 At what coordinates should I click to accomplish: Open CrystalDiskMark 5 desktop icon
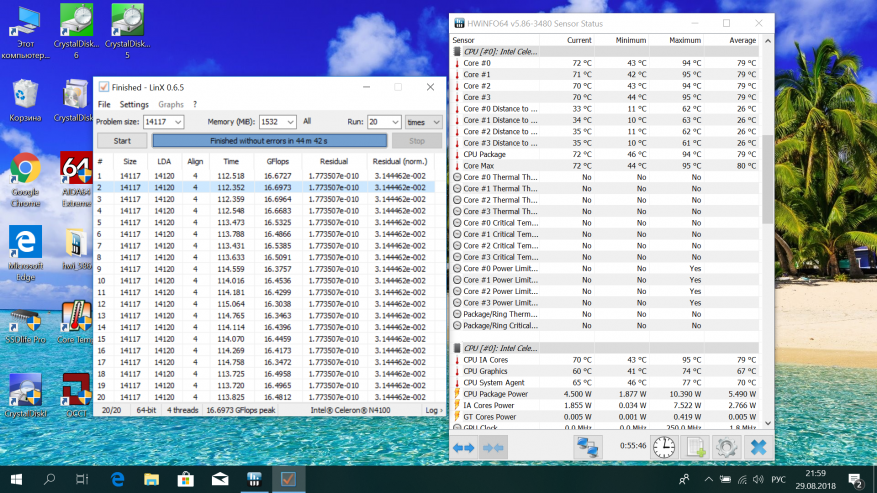click(127, 31)
